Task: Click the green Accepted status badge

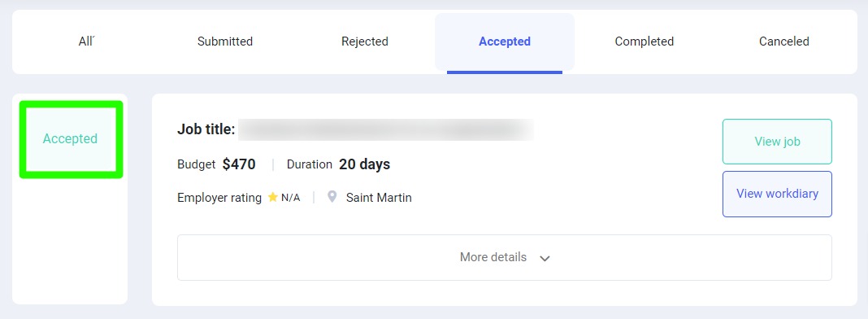Action: pos(71,139)
